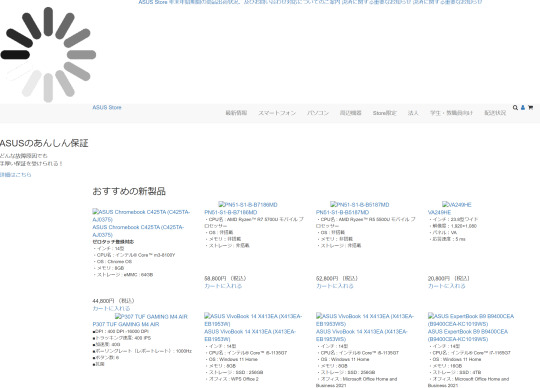
Task: Select the ASUSのあんしん保証 heading
Action: pos(44,143)
